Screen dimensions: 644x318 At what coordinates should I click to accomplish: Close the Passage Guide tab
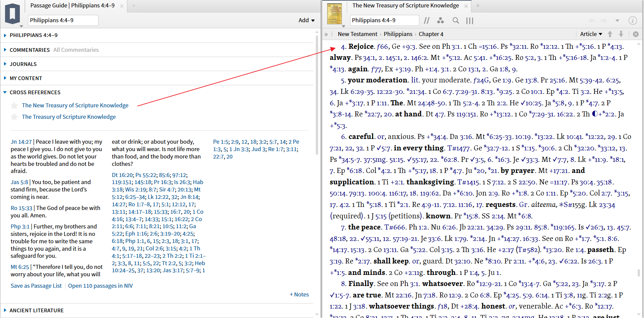point(122,6)
